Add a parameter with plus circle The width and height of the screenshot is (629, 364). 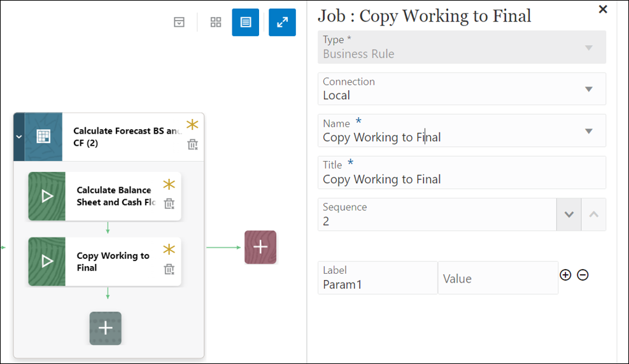(565, 275)
